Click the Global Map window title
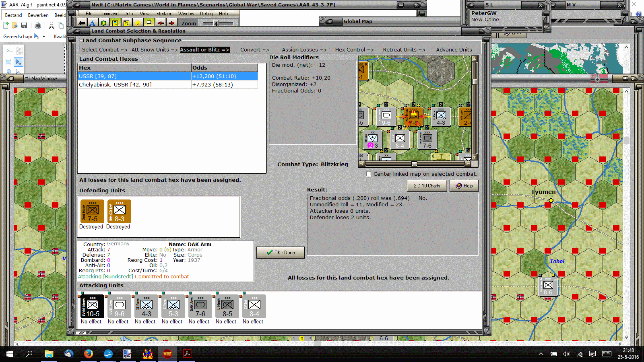 (358, 21)
